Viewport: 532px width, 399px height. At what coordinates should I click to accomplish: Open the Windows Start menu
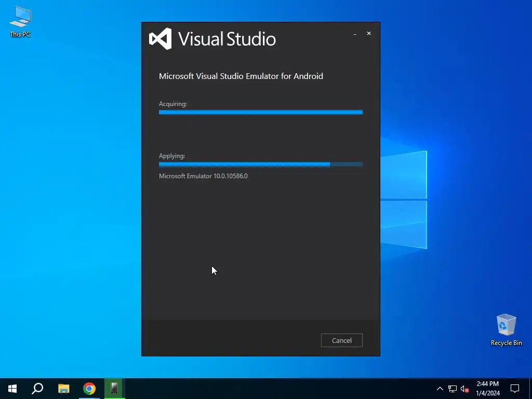[x=12, y=389]
